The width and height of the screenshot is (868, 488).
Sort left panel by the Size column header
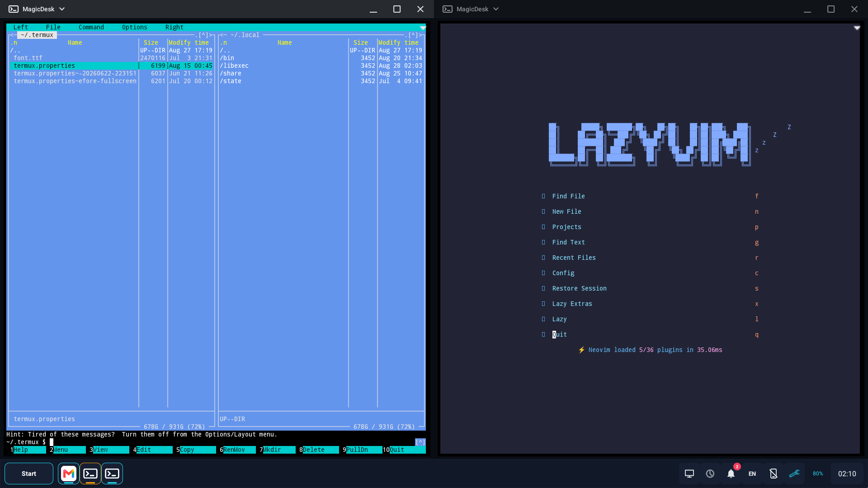click(151, 42)
